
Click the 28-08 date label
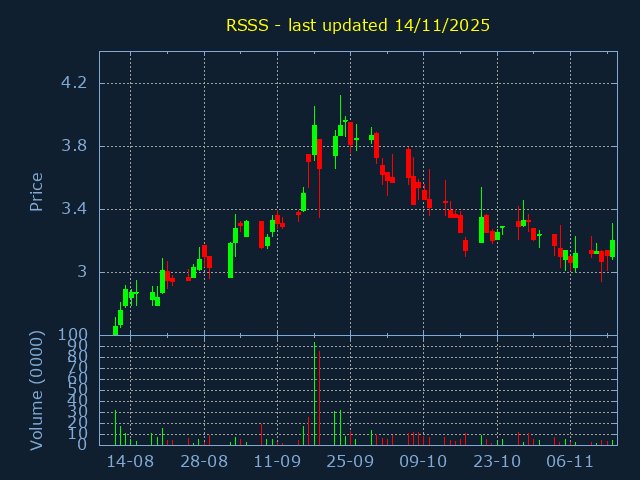tap(204, 462)
